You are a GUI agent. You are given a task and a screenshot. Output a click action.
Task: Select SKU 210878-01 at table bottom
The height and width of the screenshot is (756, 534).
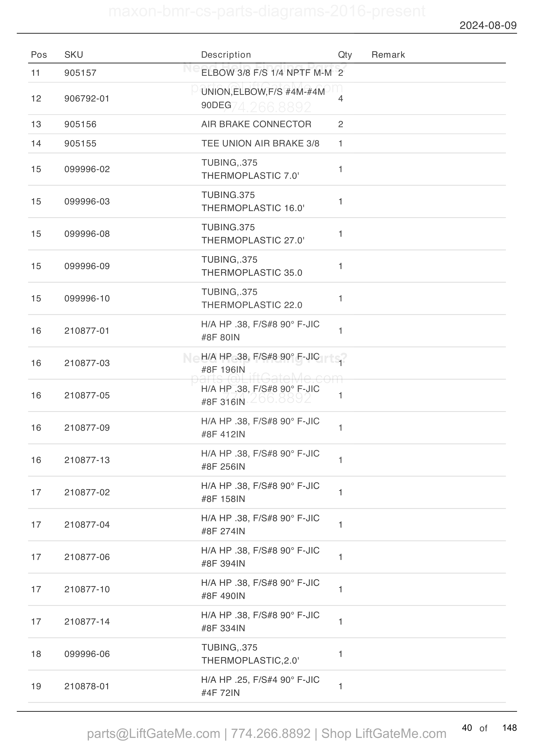coord(87,686)
